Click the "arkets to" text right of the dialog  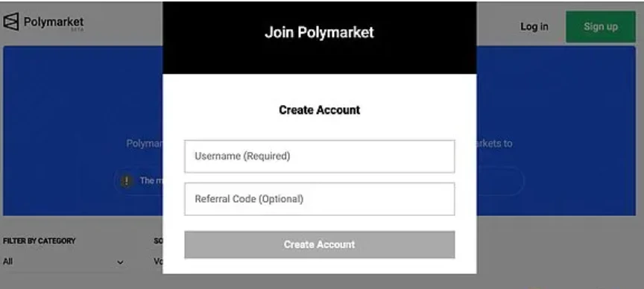tap(494, 143)
